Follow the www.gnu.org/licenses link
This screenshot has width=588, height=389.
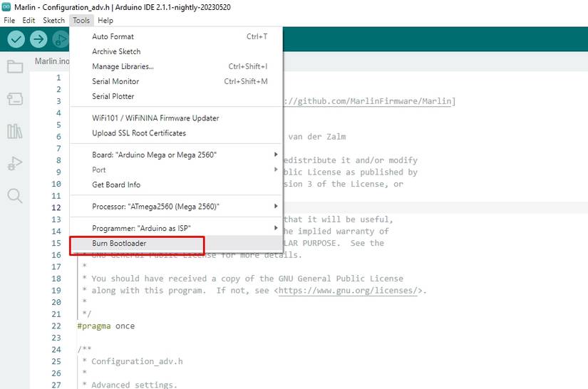pyautogui.click(x=348, y=291)
